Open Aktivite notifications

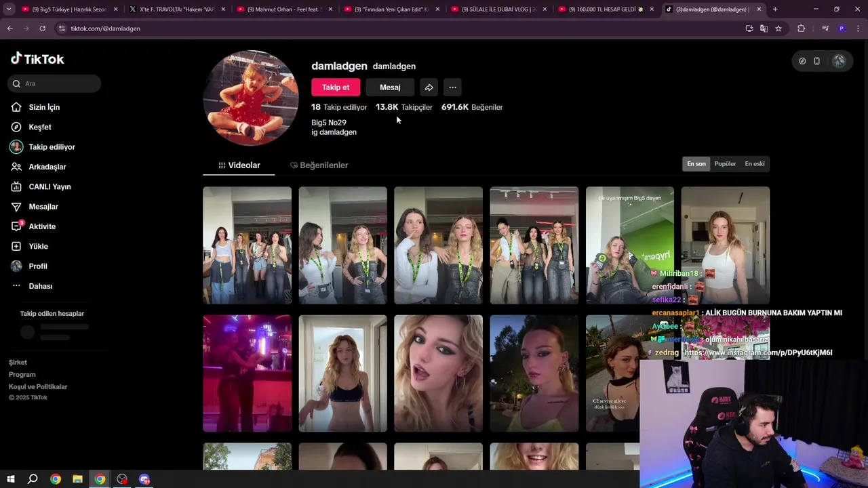coord(33,226)
